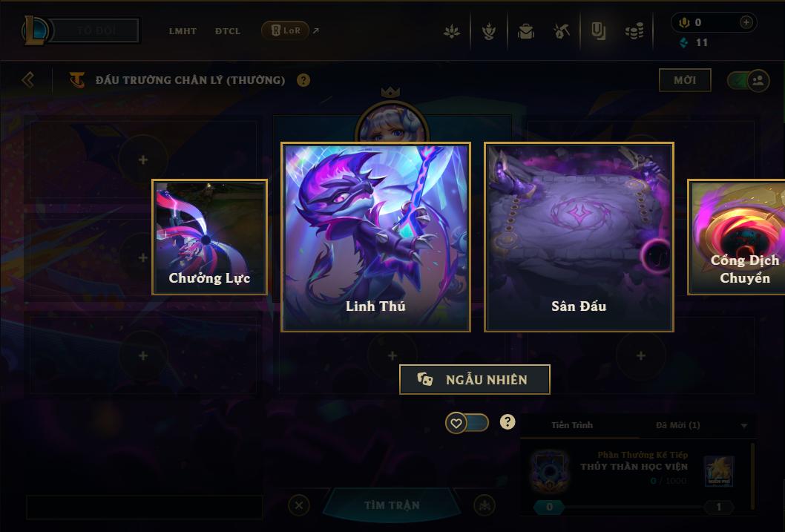This screenshot has height=532, width=785.
Task: Expand the Đã Mời dropdown arrow
Action: pyautogui.click(x=744, y=425)
